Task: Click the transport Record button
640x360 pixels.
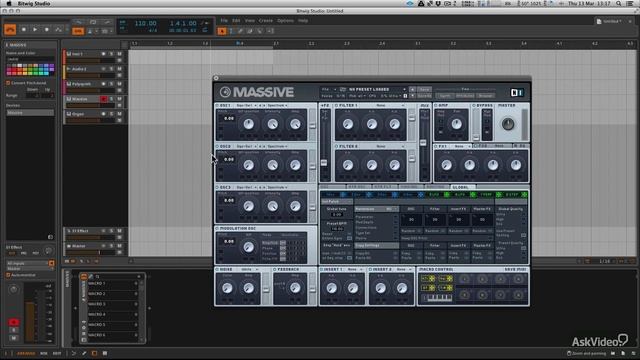Action: click(x=47, y=29)
